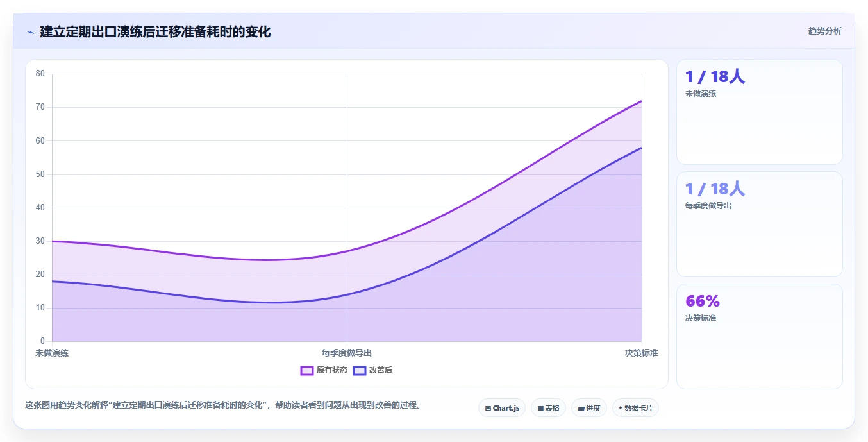Screen dimensions: 868x442
Task: Click the y-axis value 80
Action: (40, 74)
